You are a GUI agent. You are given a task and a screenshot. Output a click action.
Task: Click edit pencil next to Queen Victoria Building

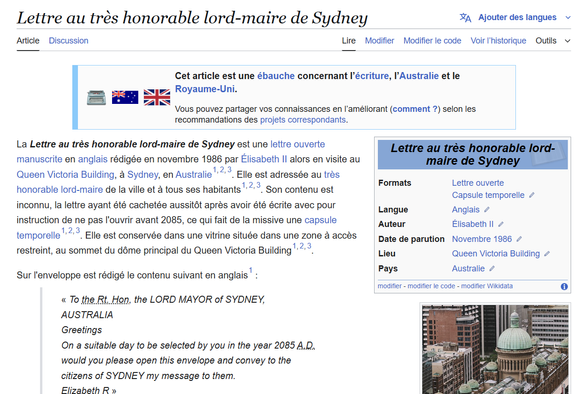547,254
